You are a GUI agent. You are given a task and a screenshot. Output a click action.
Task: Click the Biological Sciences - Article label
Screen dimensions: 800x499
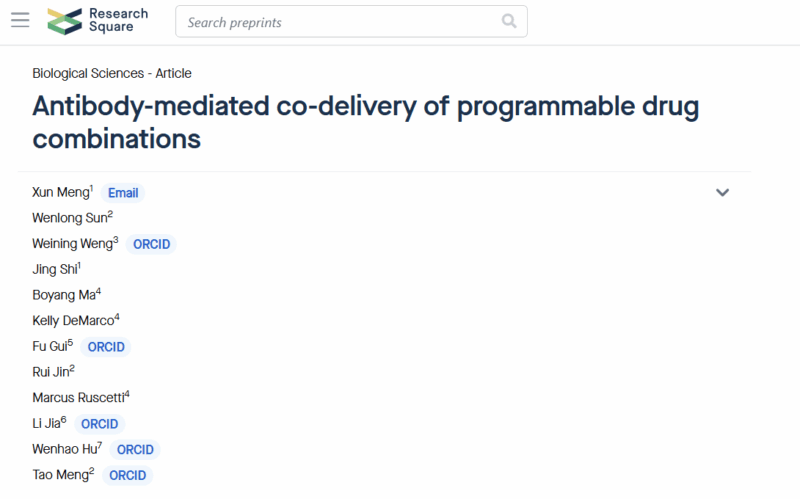point(112,73)
